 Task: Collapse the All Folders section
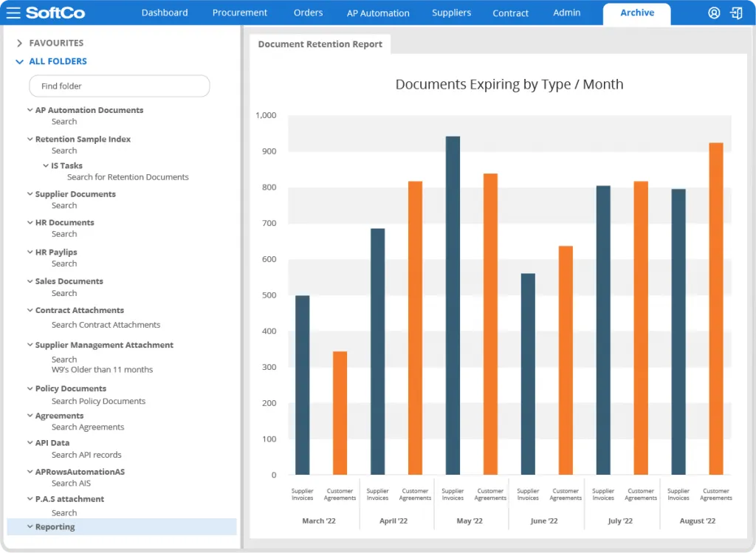pos(20,62)
